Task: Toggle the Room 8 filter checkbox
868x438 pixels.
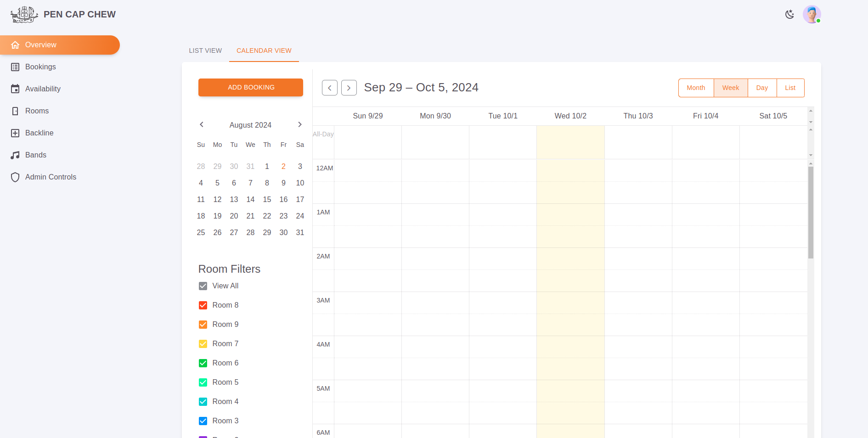Action: point(203,305)
